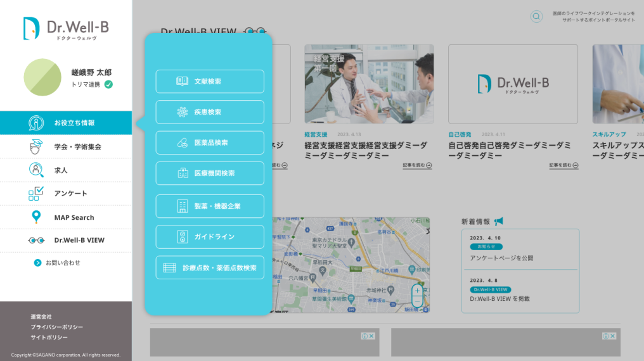The height and width of the screenshot is (361, 644).
Task: Click the アンケート checklist icon
Action: pyautogui.click(x=36, y=193)
